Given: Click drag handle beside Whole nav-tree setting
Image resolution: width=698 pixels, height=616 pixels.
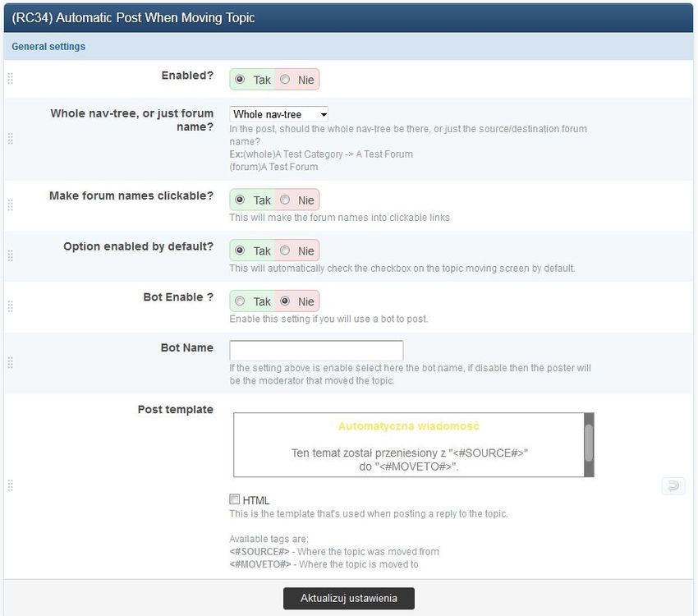Looking at the screenshot, I should tap(11, 139).
